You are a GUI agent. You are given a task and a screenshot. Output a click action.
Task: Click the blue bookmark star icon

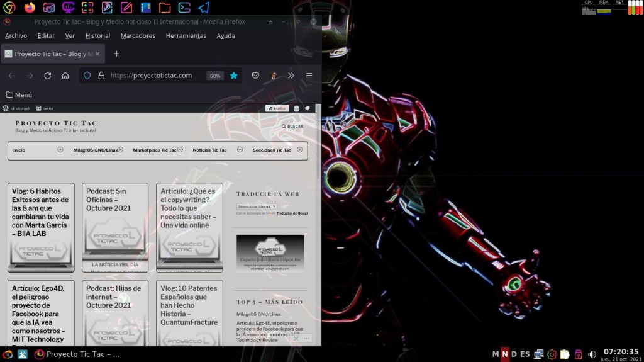coord(234,76)
